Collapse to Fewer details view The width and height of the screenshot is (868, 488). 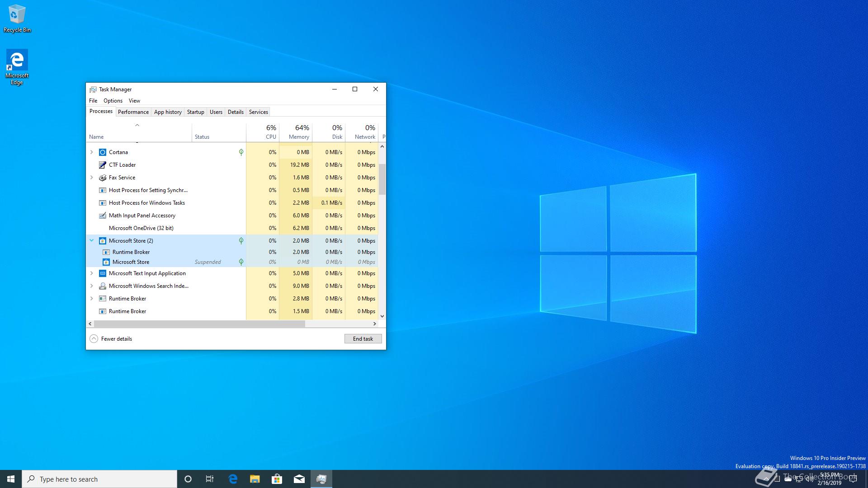pyautogui.click(x=111, y=339)
